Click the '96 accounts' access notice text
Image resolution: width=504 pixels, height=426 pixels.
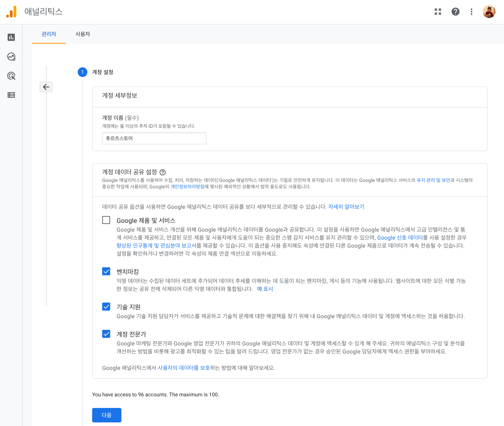pyautogui.click(x=155, y=395)
